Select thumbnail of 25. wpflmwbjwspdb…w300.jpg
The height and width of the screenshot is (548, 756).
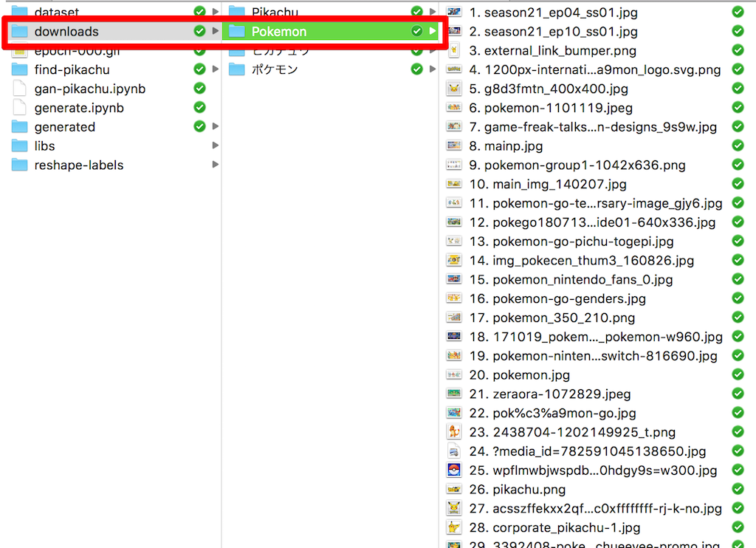point(454,470)
